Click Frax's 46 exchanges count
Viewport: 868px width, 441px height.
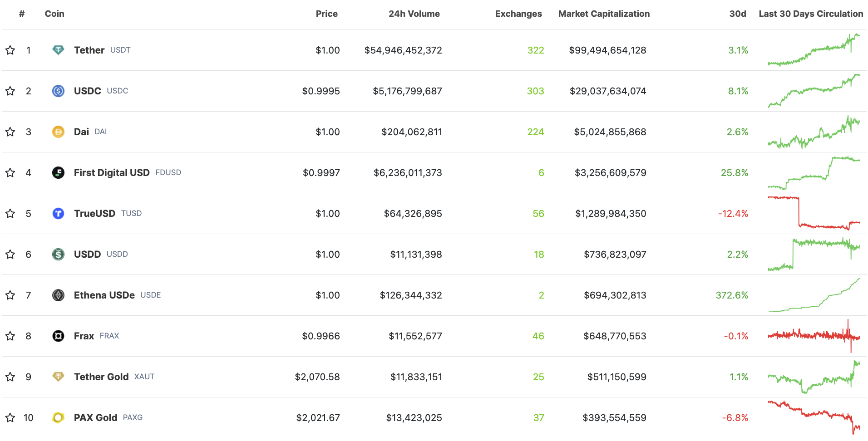point(538,336)
